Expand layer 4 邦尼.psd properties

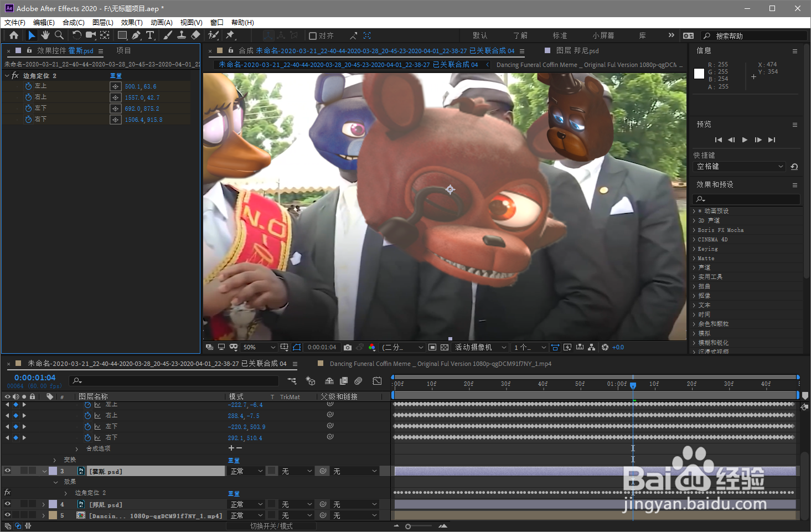43,504
